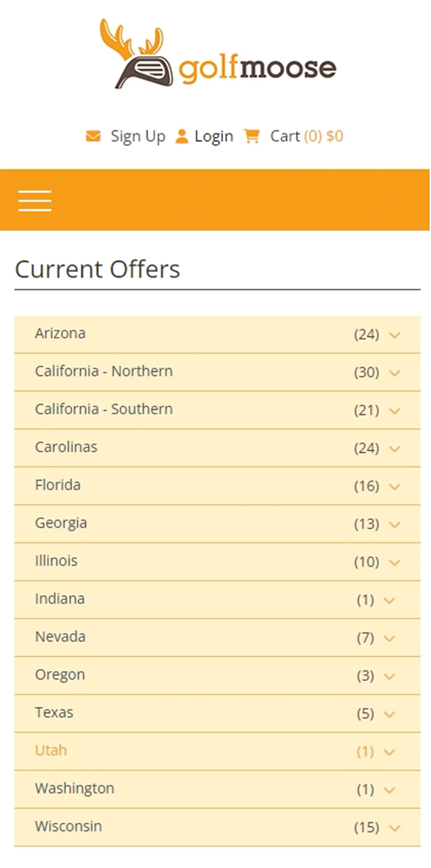The width and height of the screenshot is (431, 868).
Task: Open the Georgia offers row
Action: click(61, 523)
